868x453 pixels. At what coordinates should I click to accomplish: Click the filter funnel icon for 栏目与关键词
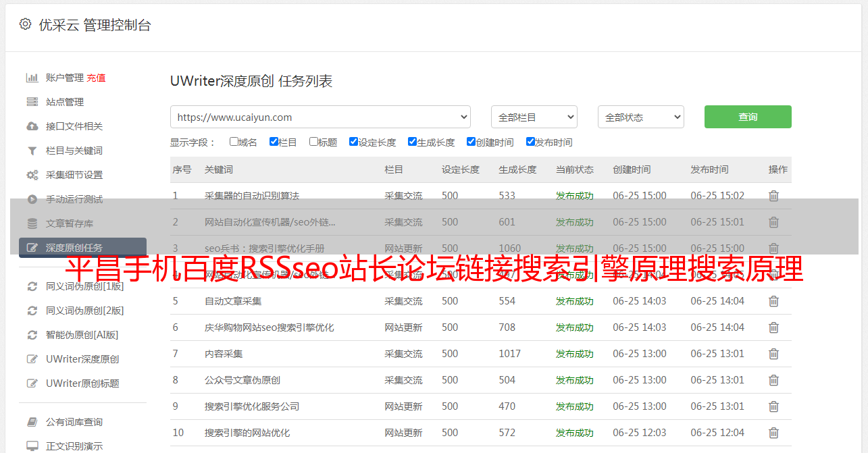(32, 151)
